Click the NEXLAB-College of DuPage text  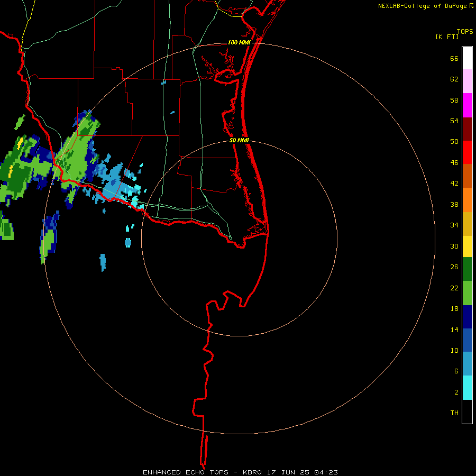coord(422,6)
